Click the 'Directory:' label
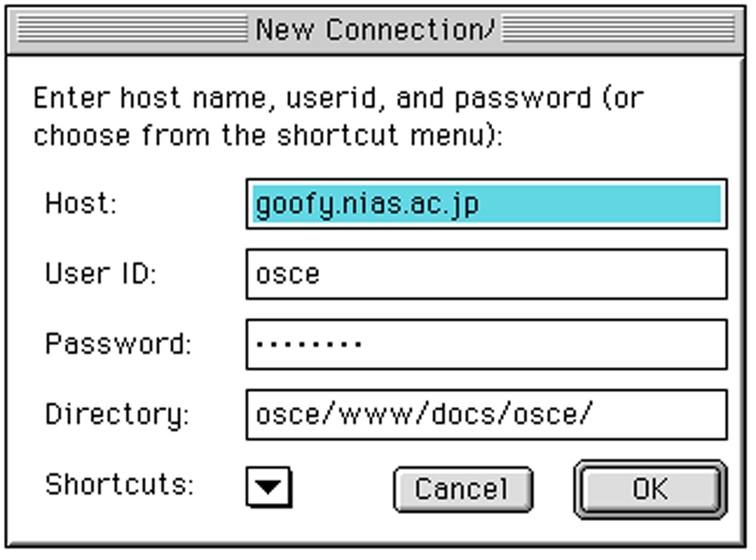Viewport: 756px width, 560px height. coord(117,415)
